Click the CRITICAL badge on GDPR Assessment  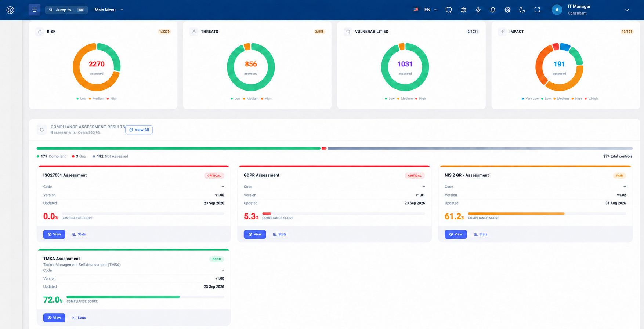(x=415, y=176)
